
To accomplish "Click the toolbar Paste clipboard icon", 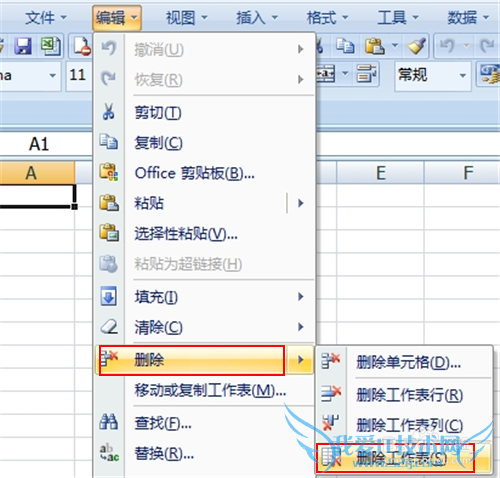I will click(x=374, y=46).
